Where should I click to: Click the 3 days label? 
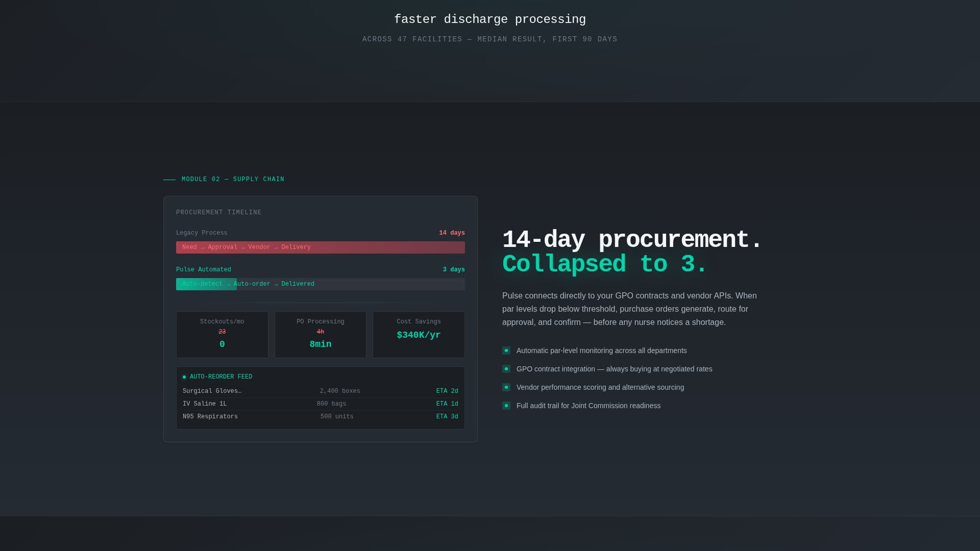[454, 270]
